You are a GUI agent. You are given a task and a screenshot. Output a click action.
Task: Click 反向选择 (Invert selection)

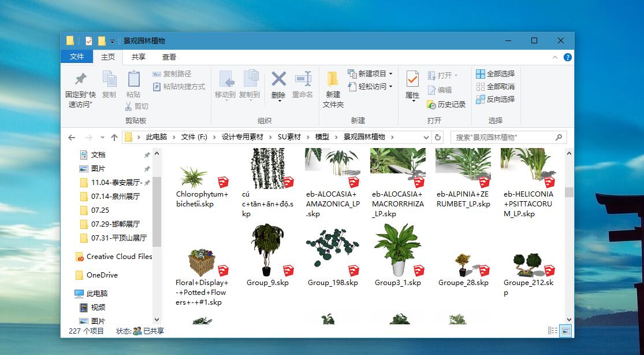coord(496,99)
